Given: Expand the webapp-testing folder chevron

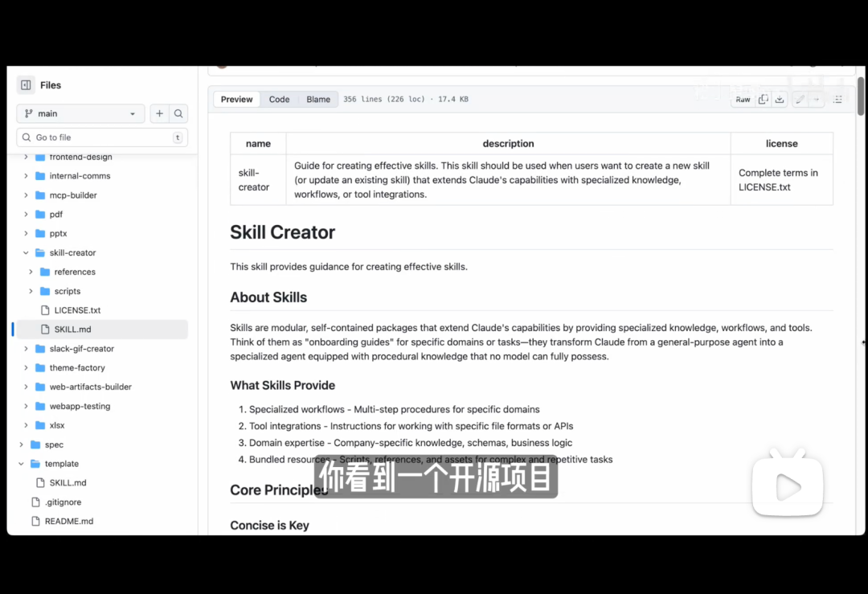Looking at the screenshot, I should [x=26, y=407].
